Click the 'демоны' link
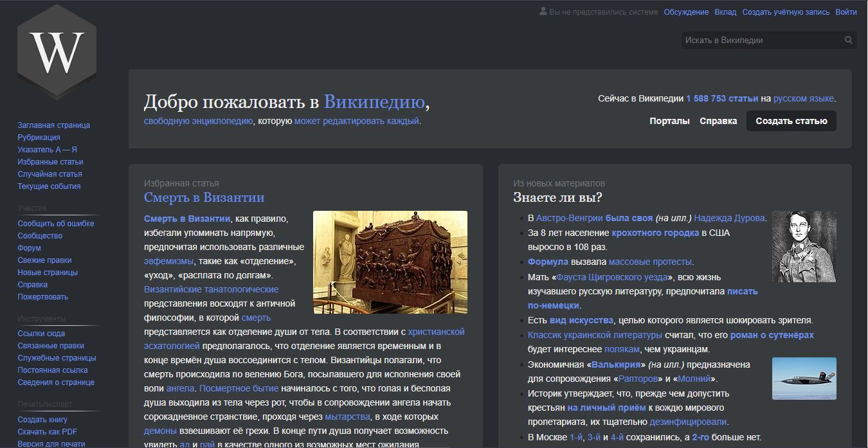This screenshot has width=868, height=448. click(x=160, y=431)
